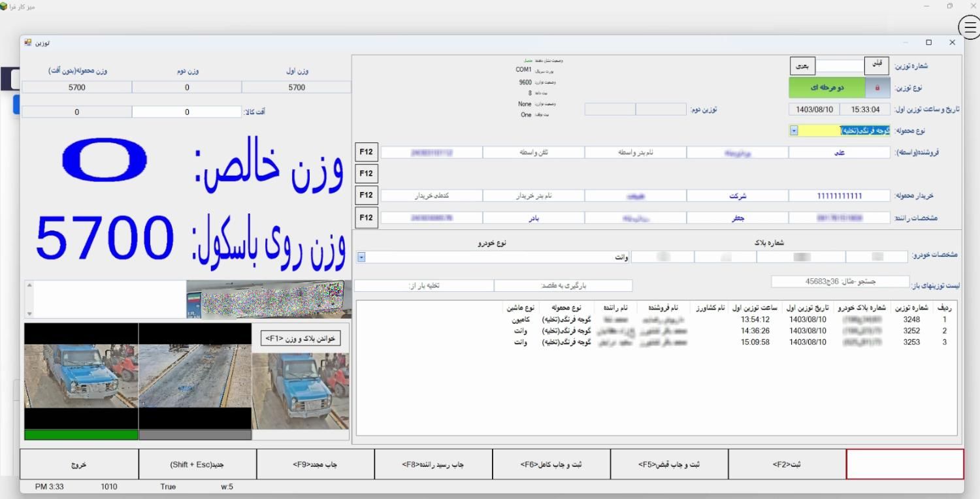Click the آفت کالا editable value field
This screenshot has height=499, width=980.
pos(187,112)
